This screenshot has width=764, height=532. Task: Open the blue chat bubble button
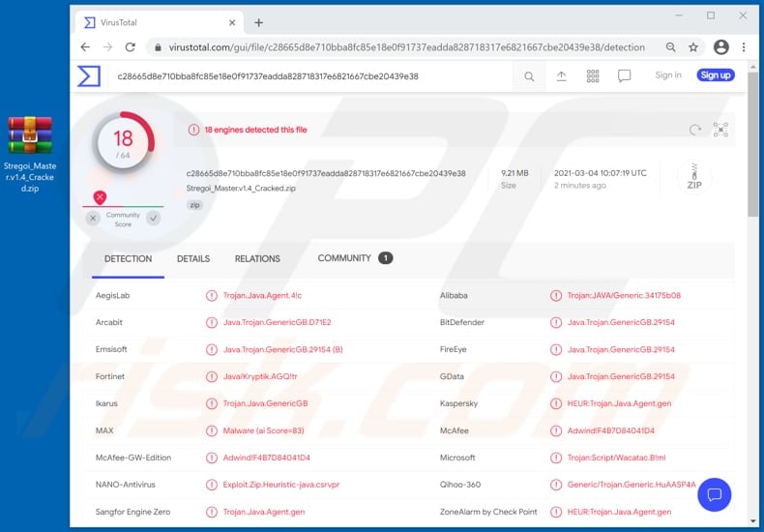[x=714, y=494]
